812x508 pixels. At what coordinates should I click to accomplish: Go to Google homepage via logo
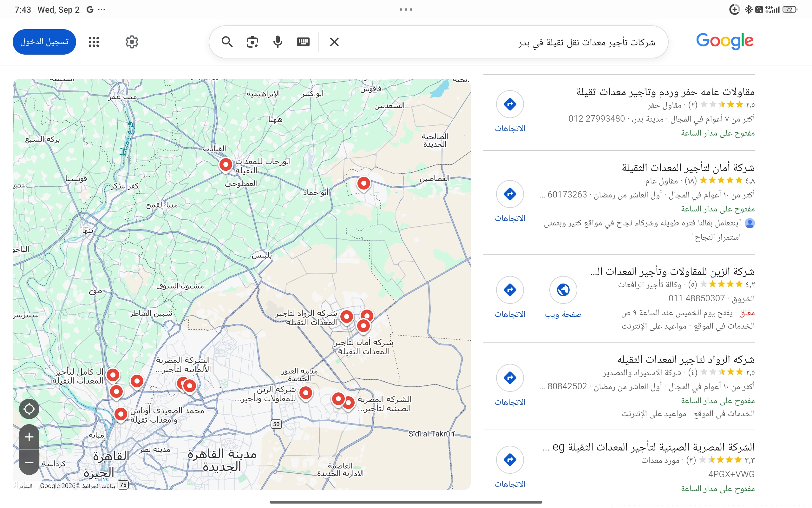725,41
